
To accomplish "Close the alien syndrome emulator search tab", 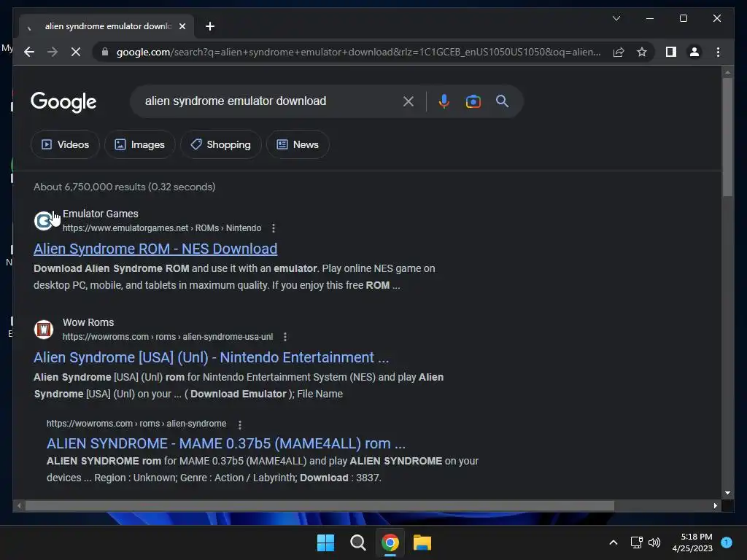I will [182, 26].
